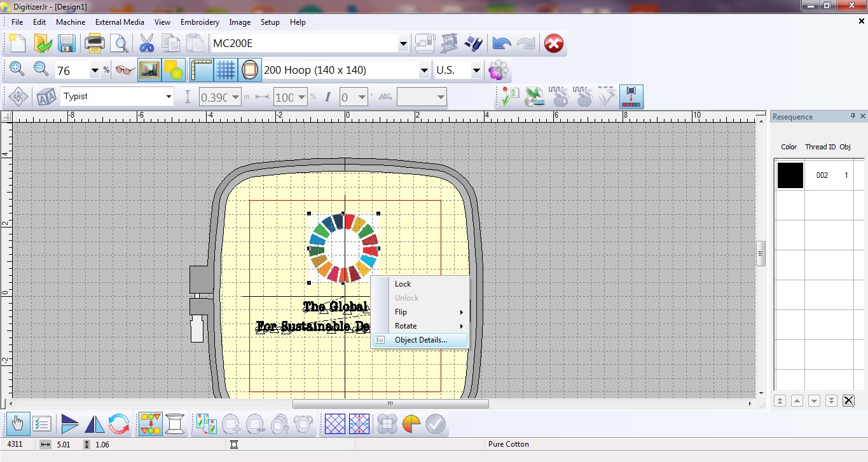This screenshot has height=462, width=868.
Task: Cut the selection with the scissors icon
Action: pyautogui.click(x=146, y=43)
